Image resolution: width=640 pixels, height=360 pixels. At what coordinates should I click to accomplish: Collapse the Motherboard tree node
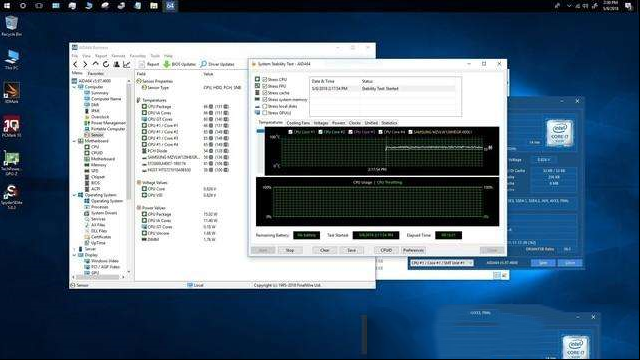[74, 141]
